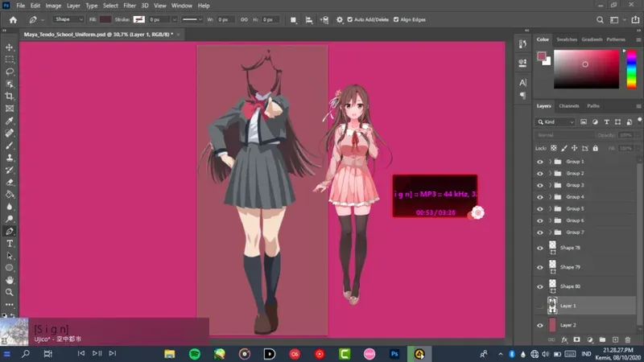Toggle Auto Add/Delete checkbox
The image size is (644, 362).
(x=350, y=19)
